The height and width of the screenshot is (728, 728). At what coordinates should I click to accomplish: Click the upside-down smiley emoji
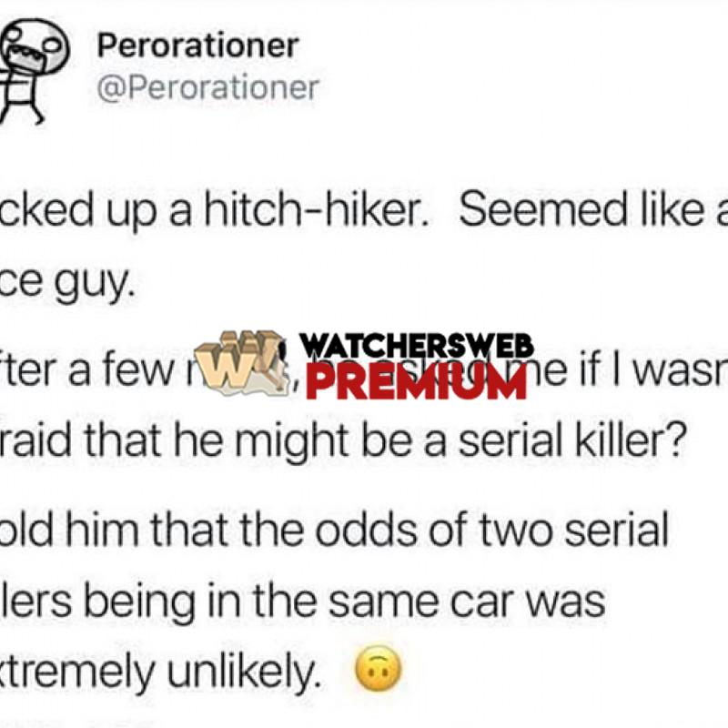coord(378,668)
